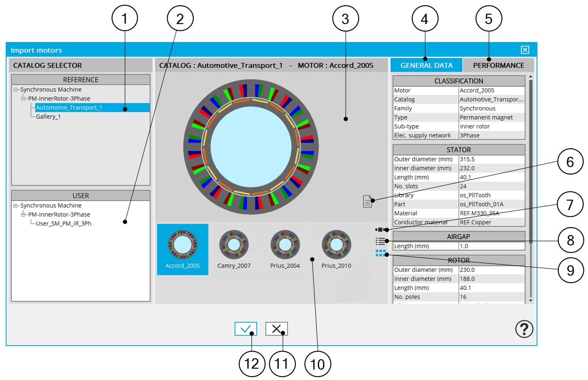Select the User_SM_PM_IR_3Ph catalog
This screenshot has height=380, width=588.
(63, 223)
